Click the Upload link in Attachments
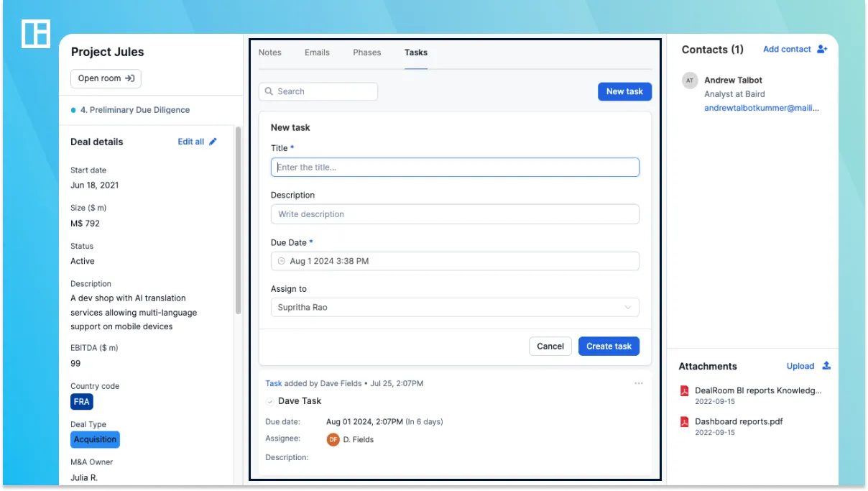 click(800, 366)
